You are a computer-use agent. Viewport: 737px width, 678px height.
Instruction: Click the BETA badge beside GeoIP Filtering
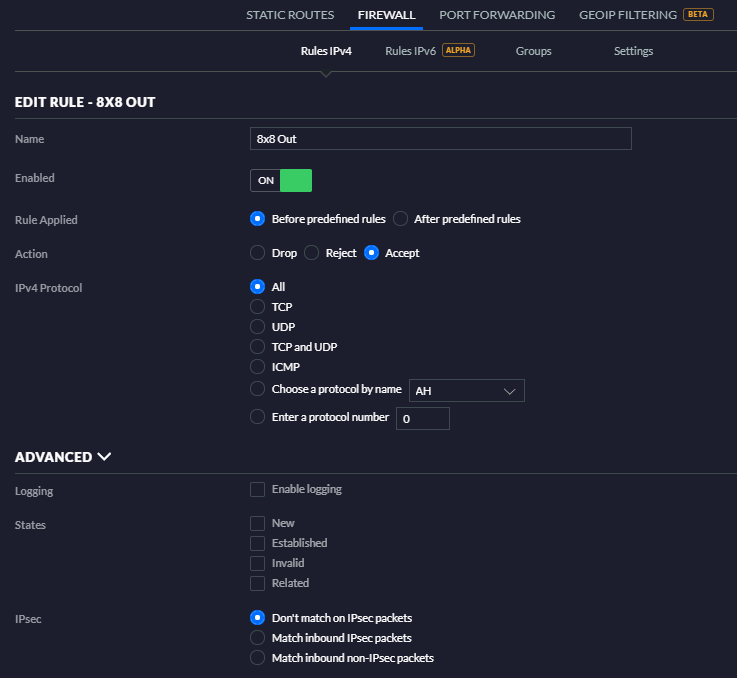point(698,15)
